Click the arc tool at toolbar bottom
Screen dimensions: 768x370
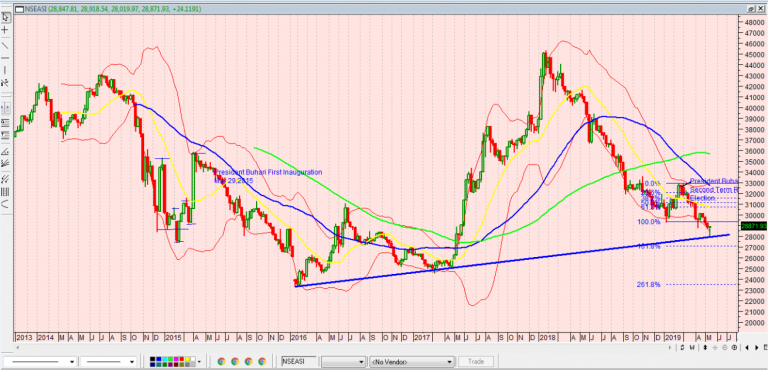click(x=5, y=203)
